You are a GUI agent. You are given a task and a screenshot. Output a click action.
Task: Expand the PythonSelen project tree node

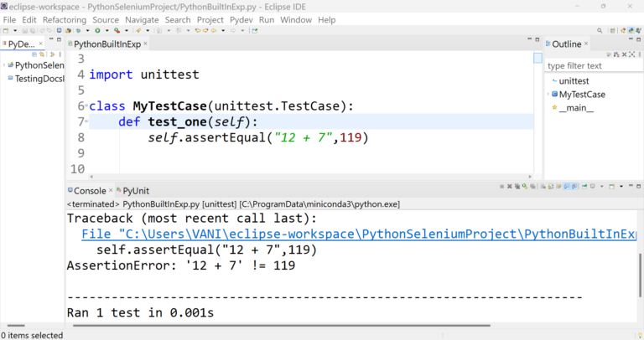point(4,65)
